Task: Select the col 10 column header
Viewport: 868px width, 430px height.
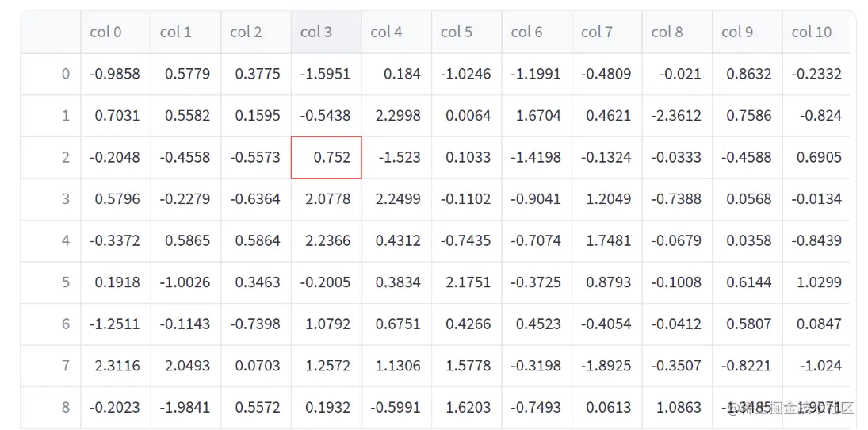Action: point(816,33)
